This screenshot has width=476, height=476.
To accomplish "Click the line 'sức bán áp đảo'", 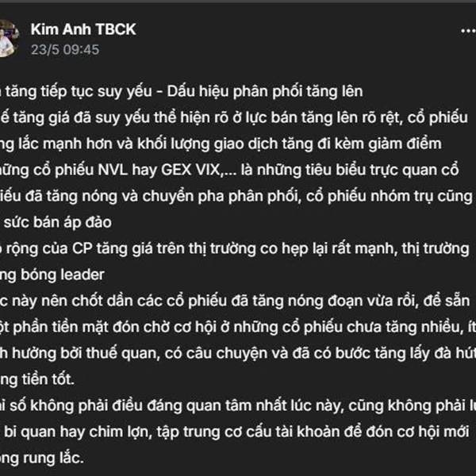I will (x=56, y=222).
